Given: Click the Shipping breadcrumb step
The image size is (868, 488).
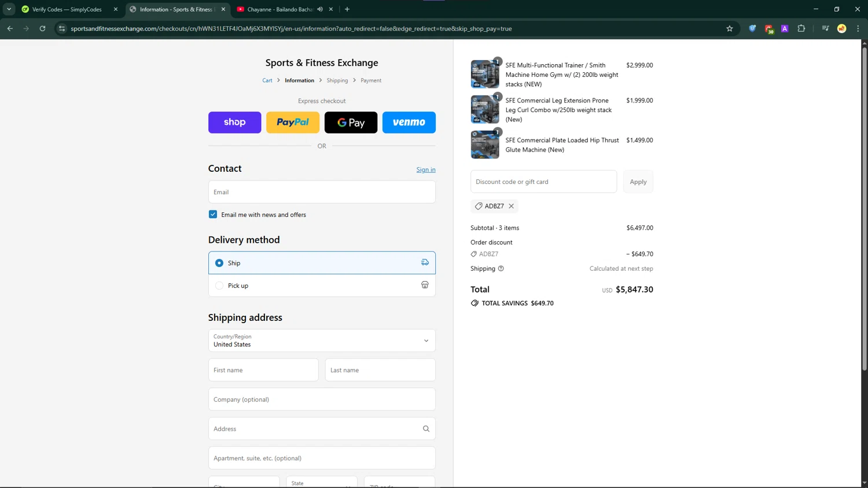Looking at the screenshot, I should click(x=337, y=80).
